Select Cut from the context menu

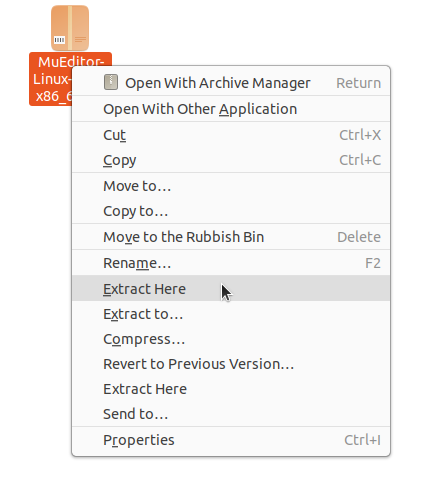tap(231, 135)
